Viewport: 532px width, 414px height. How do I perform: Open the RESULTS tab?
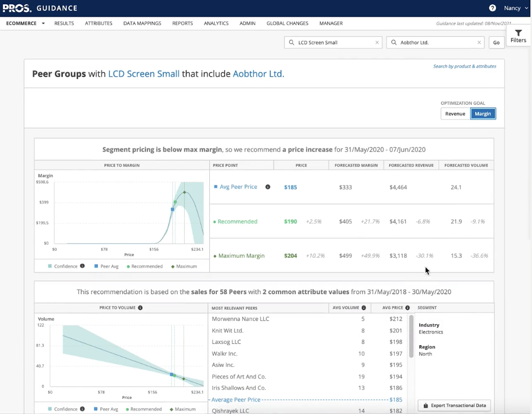coord(64,23)
